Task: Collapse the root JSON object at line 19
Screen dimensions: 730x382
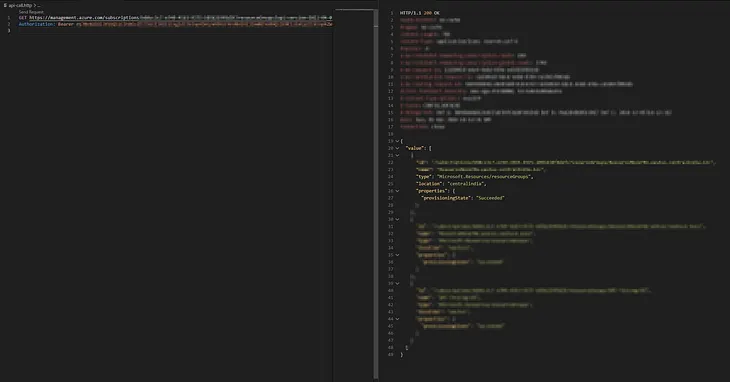Action: pyautogui.click(x=397, y=141)
